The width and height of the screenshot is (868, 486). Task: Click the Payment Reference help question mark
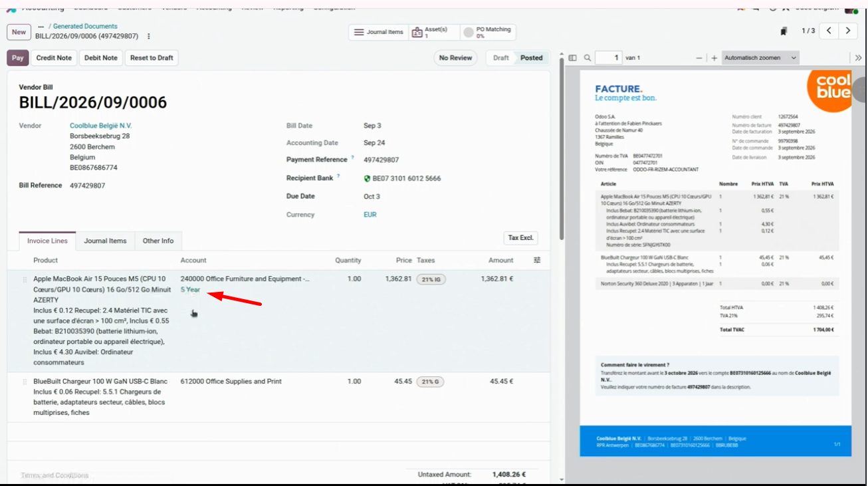pyautogui.click(x=353, y=158)
